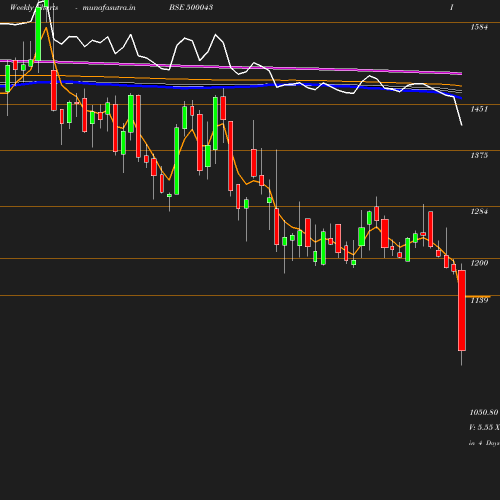
Task: Click the 1200 price axis label
Action: [479, 263]
